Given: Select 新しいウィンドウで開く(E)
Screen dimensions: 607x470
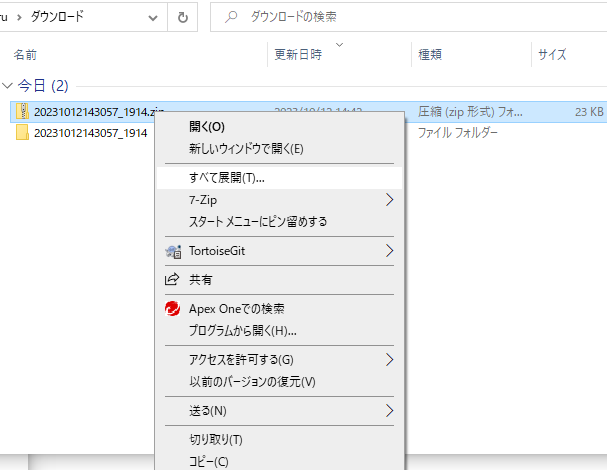Looking at the screenshot, I should (x=246, y=149).
